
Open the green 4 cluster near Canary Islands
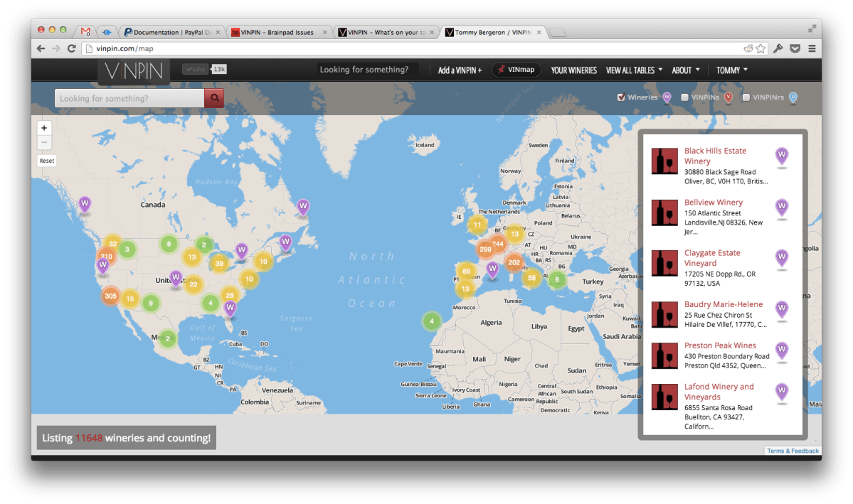tap(431, 321)
